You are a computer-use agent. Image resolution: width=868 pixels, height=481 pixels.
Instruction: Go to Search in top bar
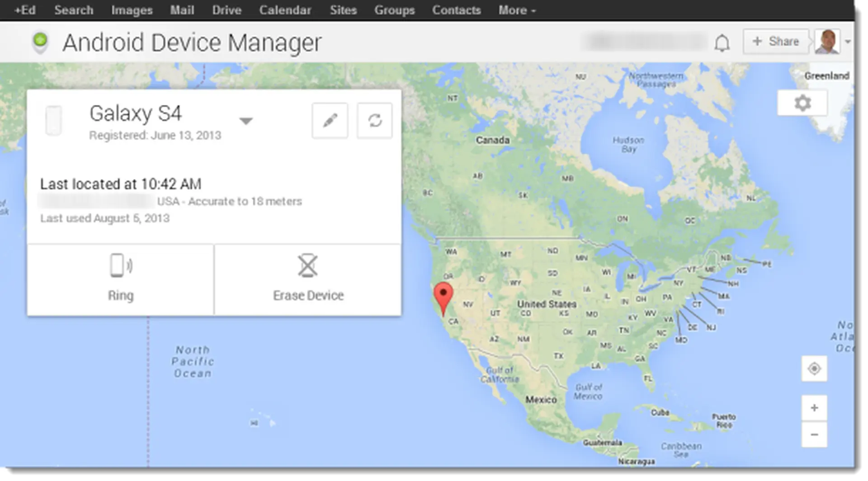[x=74, y=10]
